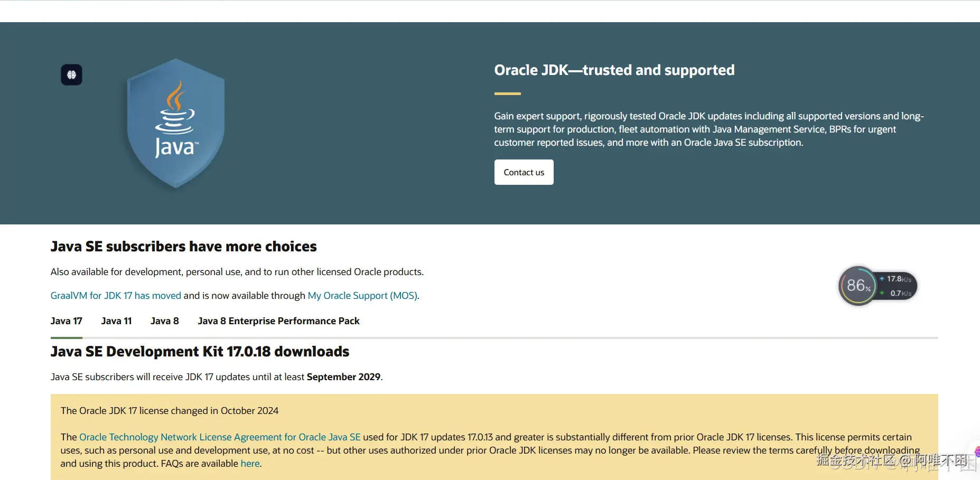Viewport: 980px width, 480px height.
Task: Click the Java shield logo
Action: click(176, 123)
